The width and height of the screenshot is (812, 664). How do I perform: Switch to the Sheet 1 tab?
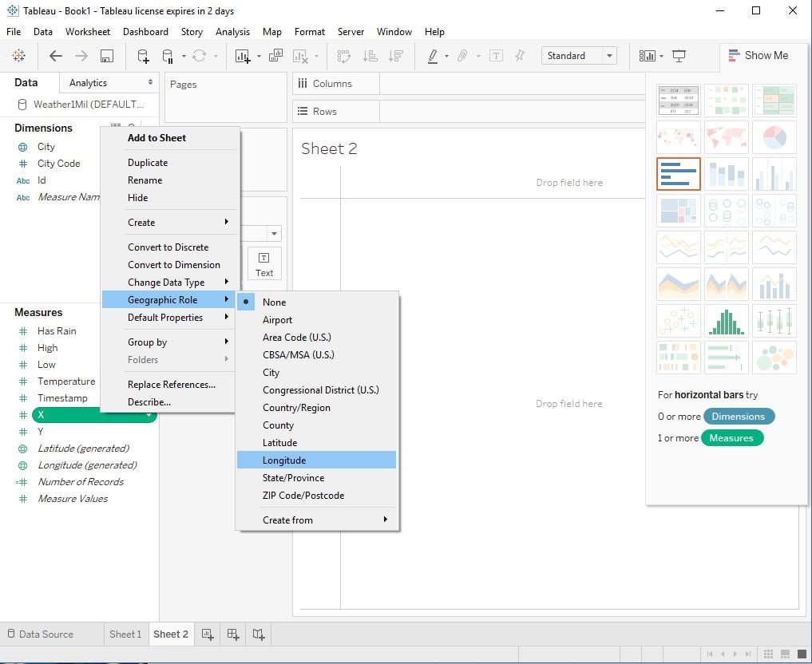(125, 634)
